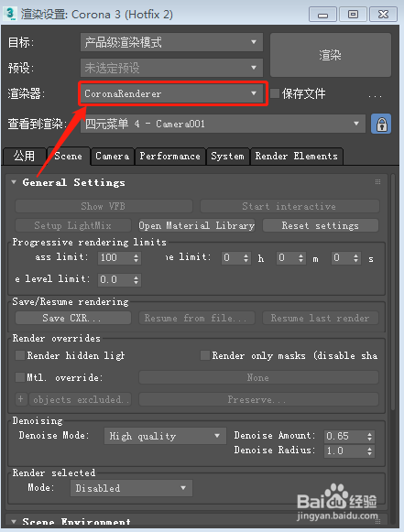Open the CoronaRenderer renderer dropdown
Viewport: 404px width, 532px height.
tap(171, 93)
